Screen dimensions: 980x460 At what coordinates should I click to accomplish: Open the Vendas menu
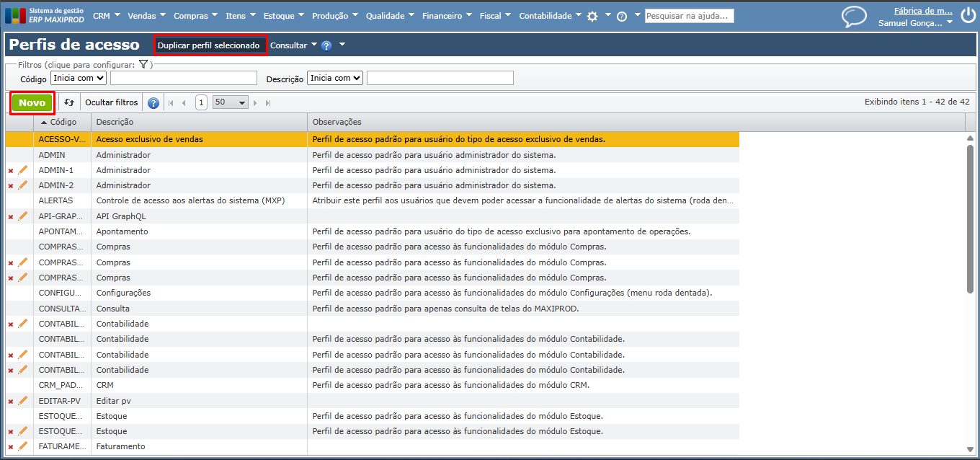[x=146, y=16]
